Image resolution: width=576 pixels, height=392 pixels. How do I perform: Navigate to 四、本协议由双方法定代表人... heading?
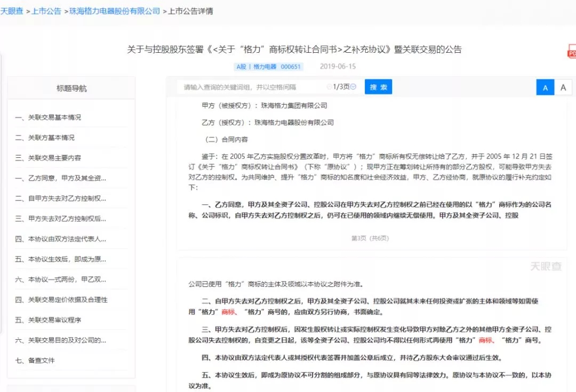click(61, 239)
